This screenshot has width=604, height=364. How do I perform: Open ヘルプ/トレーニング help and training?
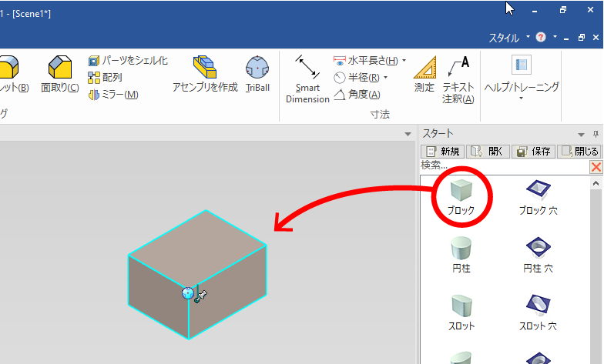(x=522, y=77)
